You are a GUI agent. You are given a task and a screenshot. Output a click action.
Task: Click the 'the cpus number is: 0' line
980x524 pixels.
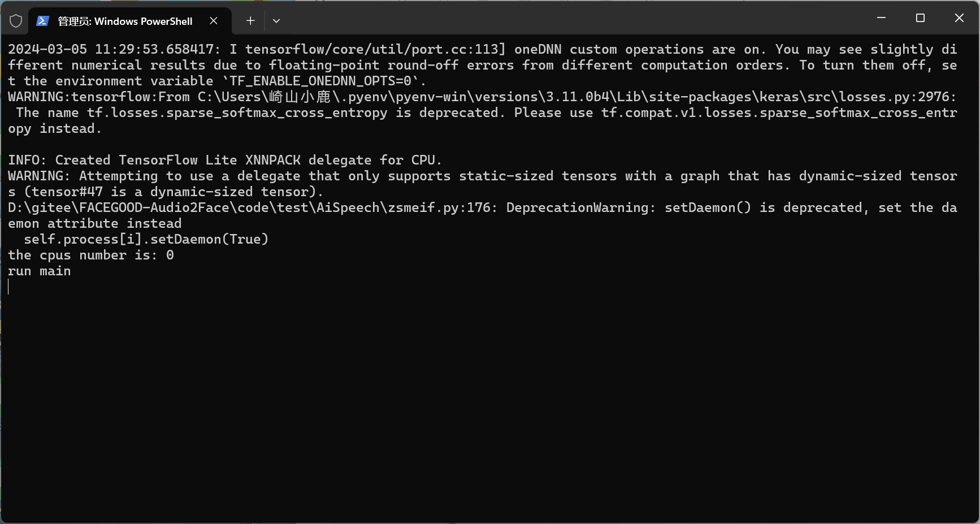pyautogui.click(x=91, y=255)
